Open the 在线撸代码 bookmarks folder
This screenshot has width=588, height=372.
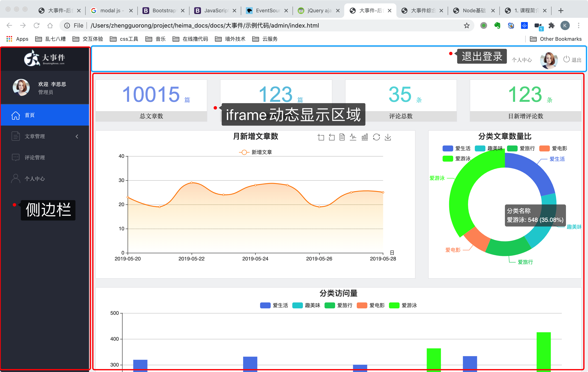(x=190, y=39)
